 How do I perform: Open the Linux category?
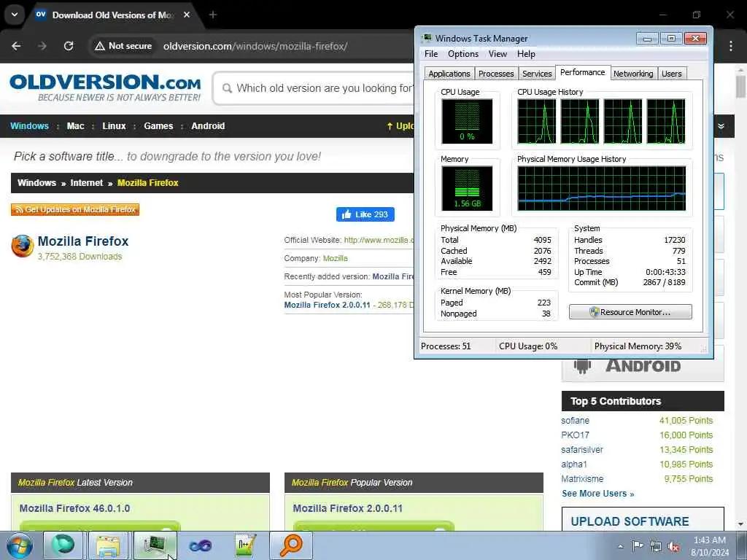[x=114, y=126]
